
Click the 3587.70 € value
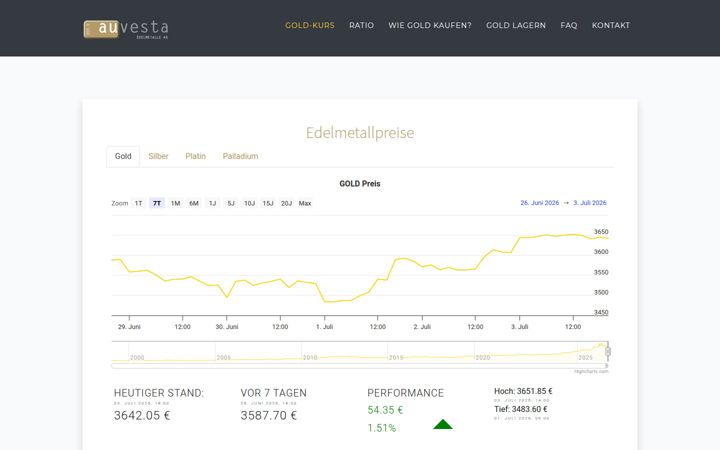point(269,416)
